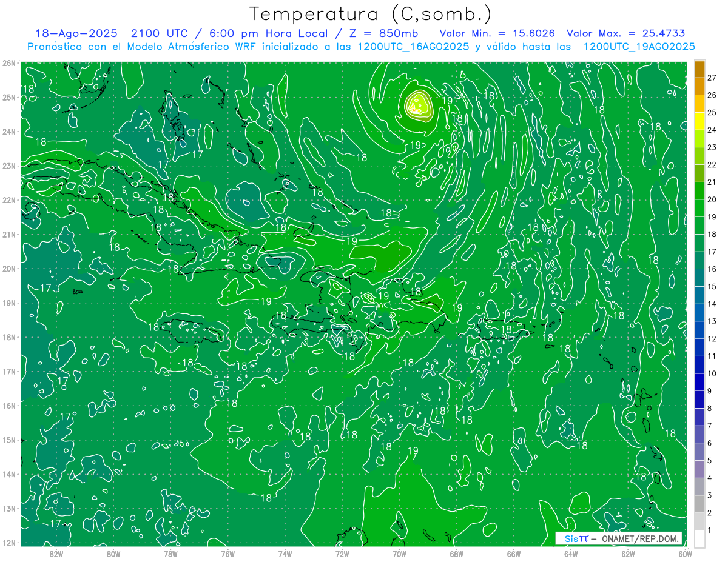The width and height of the screenshot is (728, 562).
Task: Click the '64W' longitude axis label
Action: coord(571,554)
